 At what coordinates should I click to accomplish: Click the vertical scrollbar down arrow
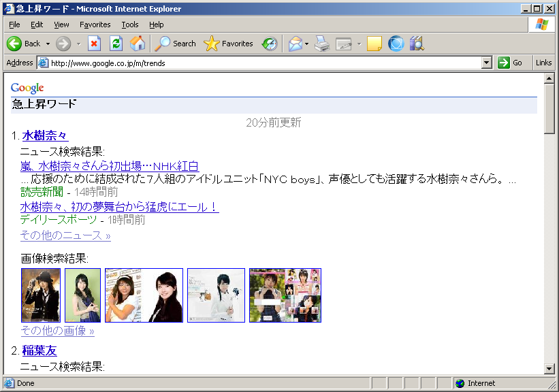[549, 368]
